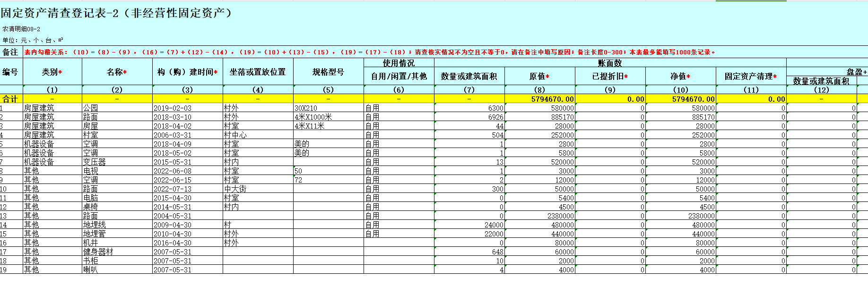The image size is (868, 288).
Task: Select the 30X210 specification cell
Action: [328, 108]
